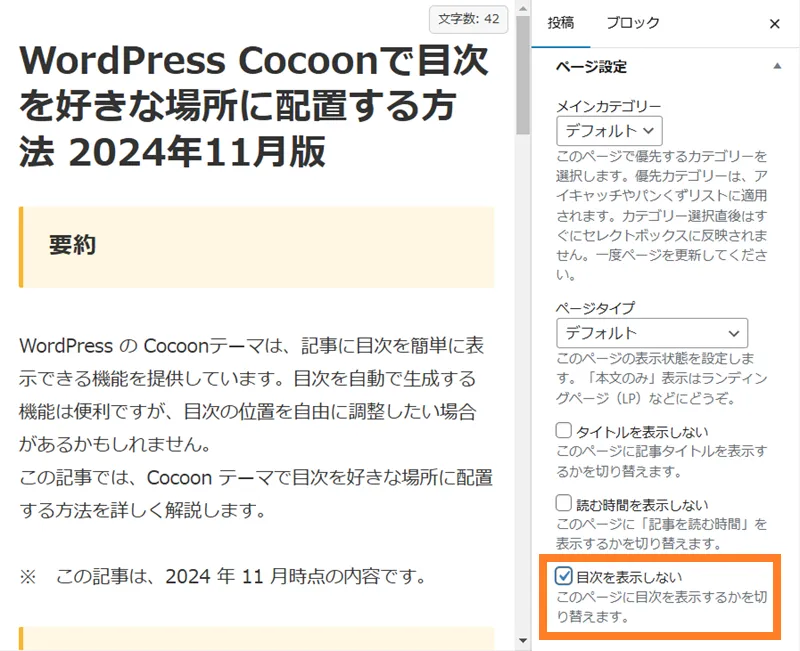Click the 文字数: 42 counter
800x651 pixels.
click(x=468, y=19)
